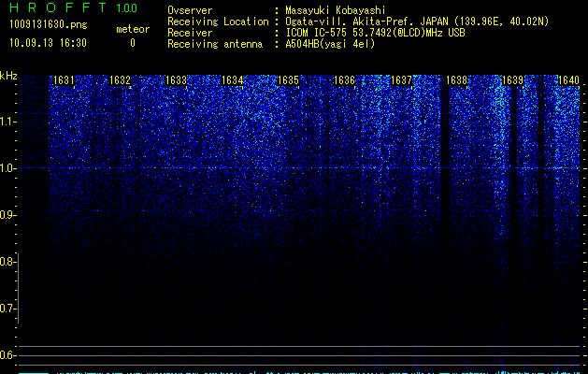Click the 1631 time marker
The height and width of the screenshot is (374, 588).
click(64, 80)
